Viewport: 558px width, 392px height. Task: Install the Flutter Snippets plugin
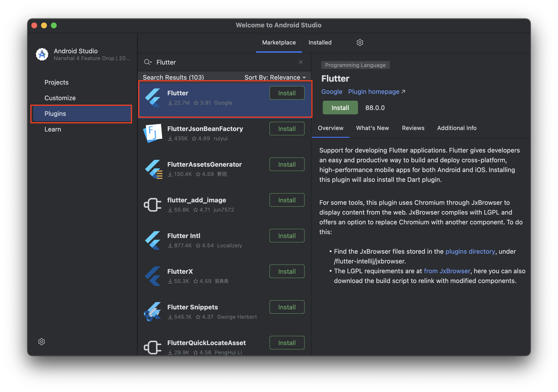[x=287, y=307]
